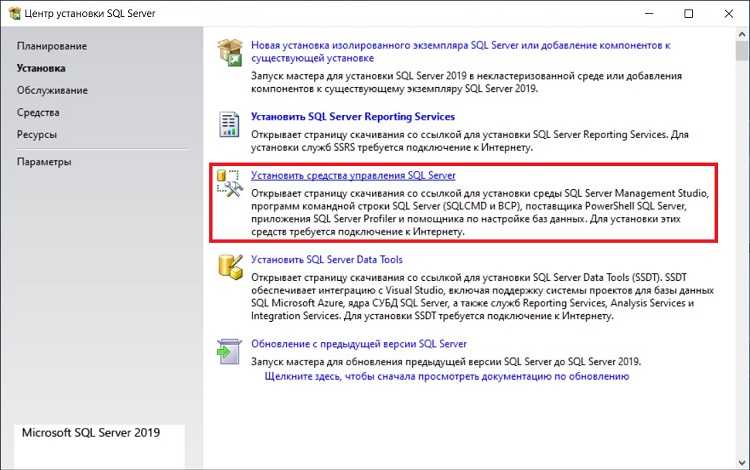Open link Новая установка изолированного экземпляра SQL Server
The height and width of the screenshot is (470, 750).
point(460,52)
